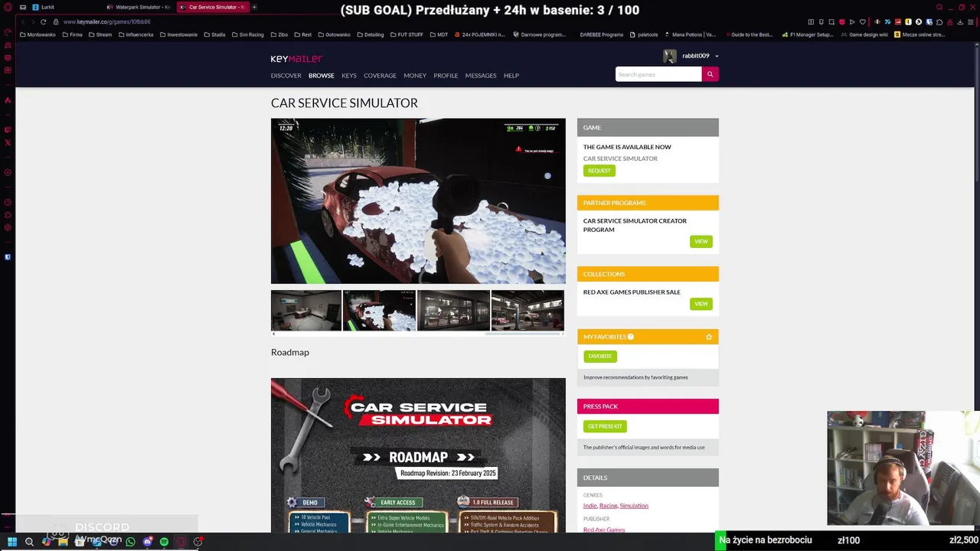Image resolution: width=980 pixels, height=551 pixels.
Task: Click the extensions puzzle icon in browser toolbar
Action: (939, 21)
